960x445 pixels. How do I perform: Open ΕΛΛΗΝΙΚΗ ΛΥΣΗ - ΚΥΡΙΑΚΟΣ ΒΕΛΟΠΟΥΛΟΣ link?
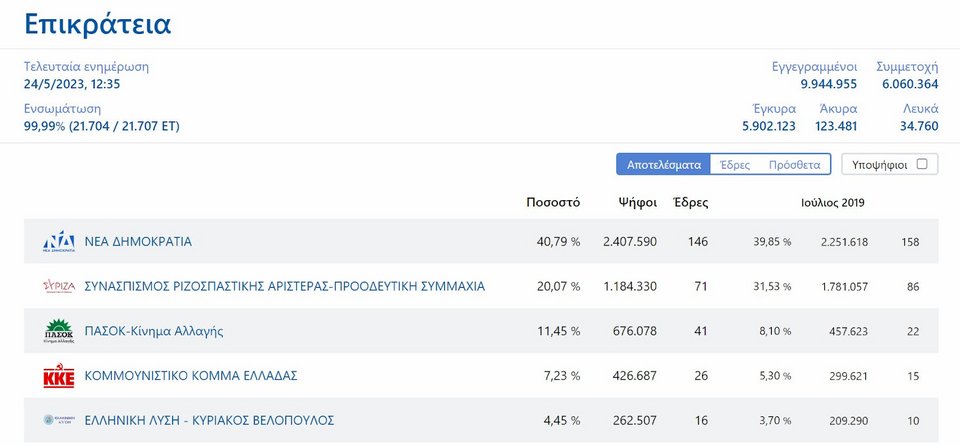[209, 421]
